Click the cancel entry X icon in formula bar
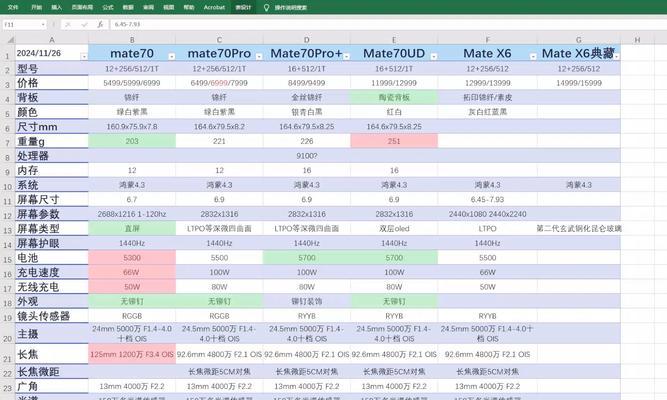This screenshot has height=400, width=667. (x=68, y=25)
